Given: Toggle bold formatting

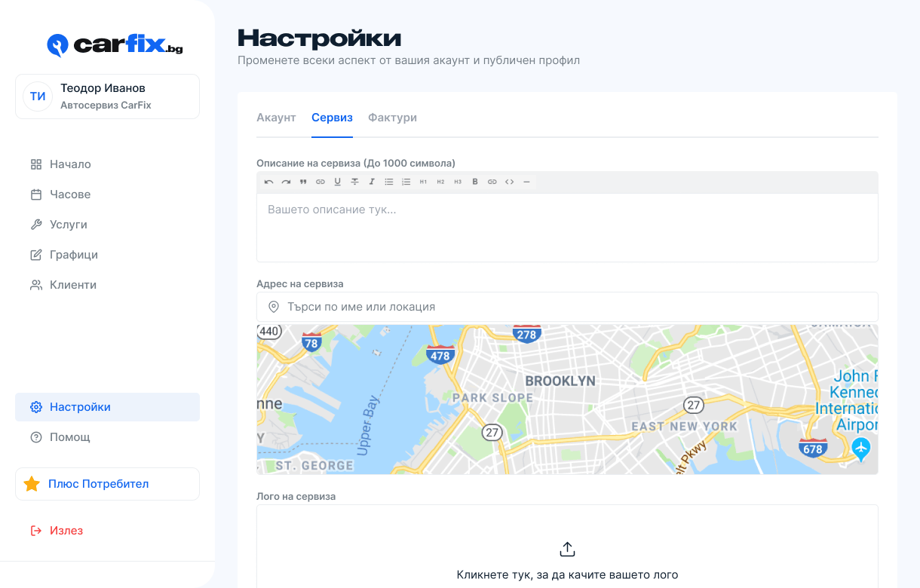Looking at the screenshot, I should point(475,182).
